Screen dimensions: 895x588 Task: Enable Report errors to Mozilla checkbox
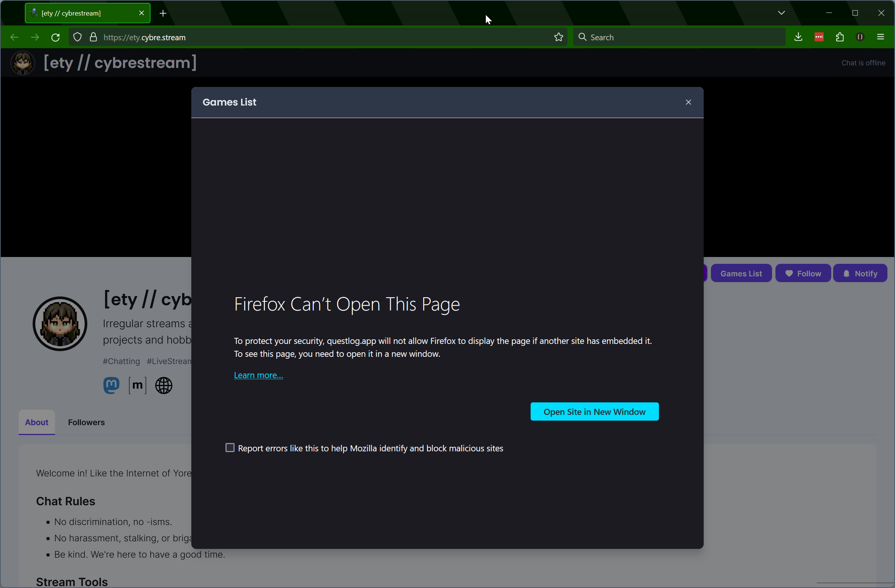pos(230,448)
